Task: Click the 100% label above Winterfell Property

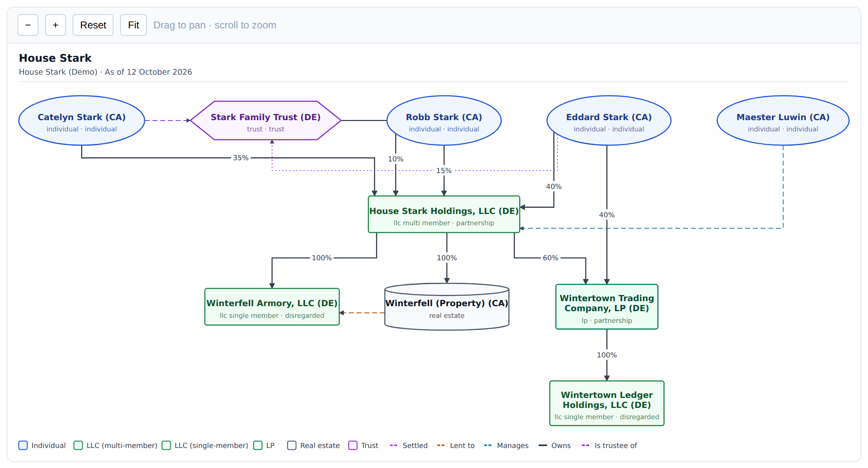Action: [x=447, y=258]
